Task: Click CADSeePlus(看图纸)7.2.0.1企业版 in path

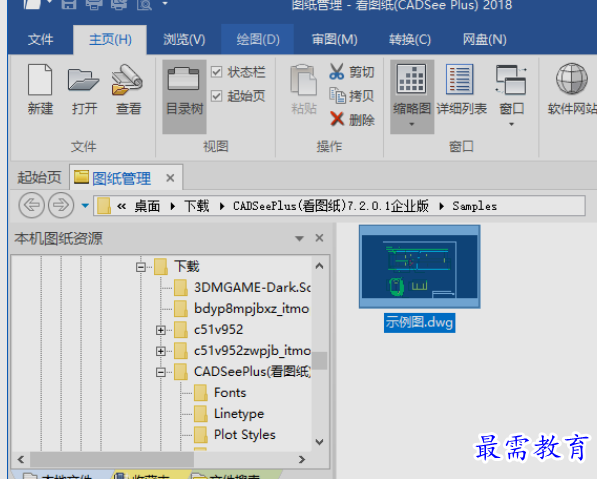Action: [330, 206]
